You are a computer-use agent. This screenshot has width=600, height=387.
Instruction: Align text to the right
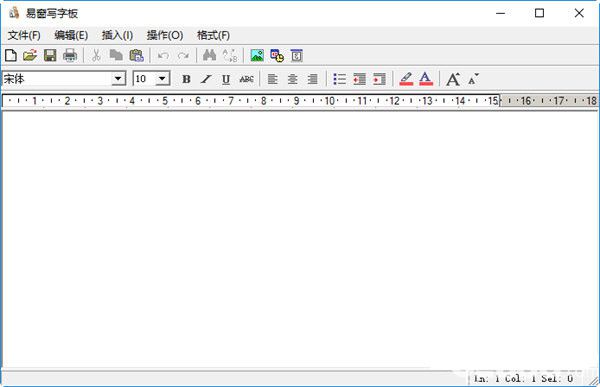point(313,79)
